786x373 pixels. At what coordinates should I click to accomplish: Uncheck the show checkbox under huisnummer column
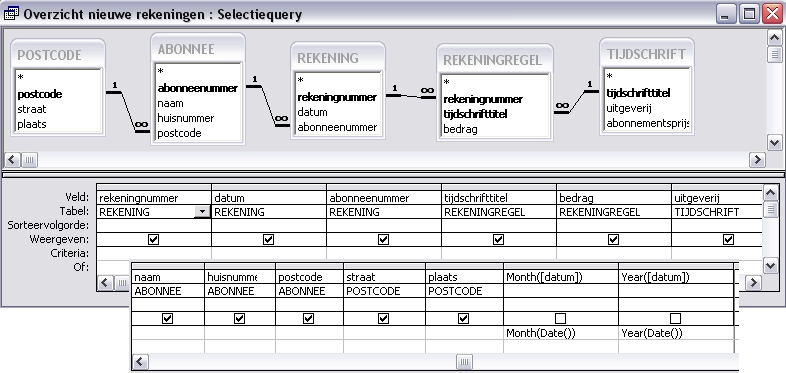[x=240, y=318]
